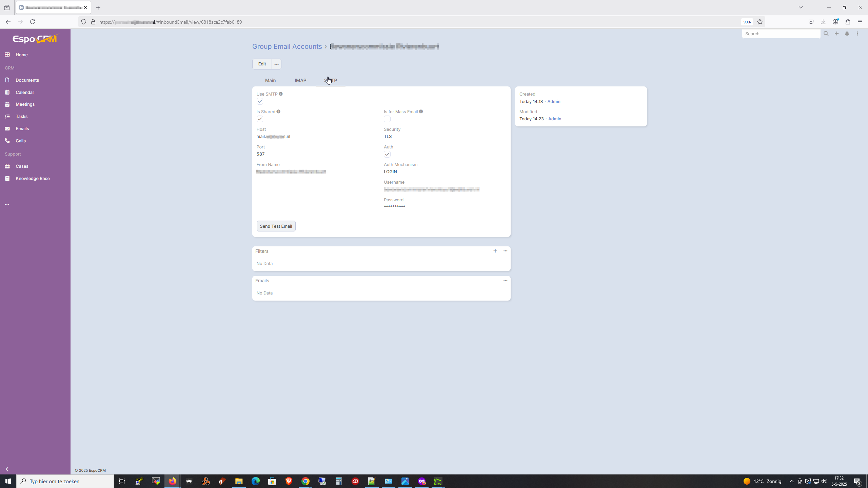
Task: Click the TLS security value
Action: click(388, 136)
